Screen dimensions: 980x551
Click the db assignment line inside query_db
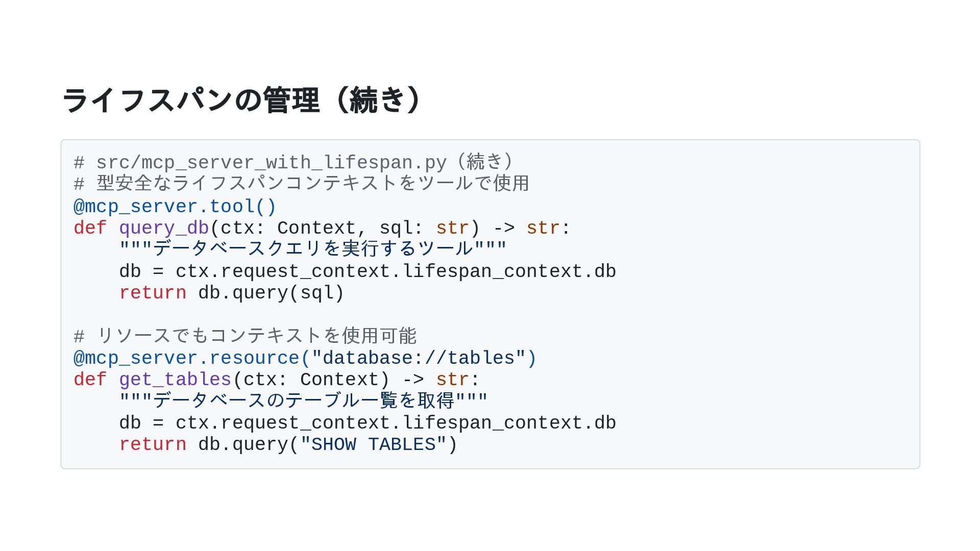(367, 271)
